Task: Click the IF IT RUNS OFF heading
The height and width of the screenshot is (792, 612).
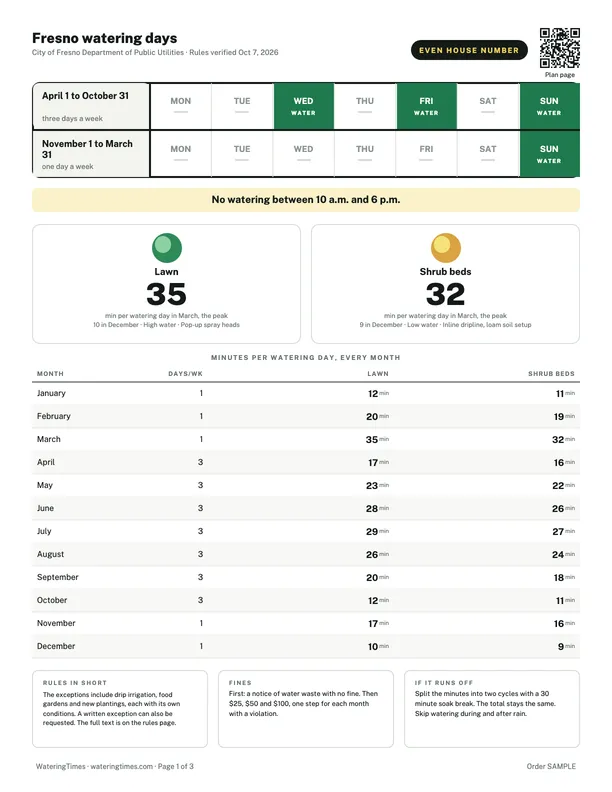Action: (x=444, y=683)
